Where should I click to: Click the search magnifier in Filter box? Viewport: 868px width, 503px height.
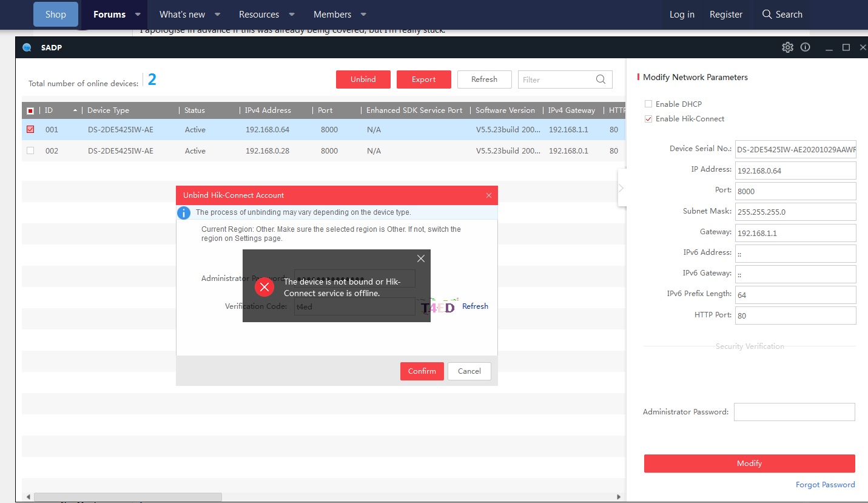601,79
